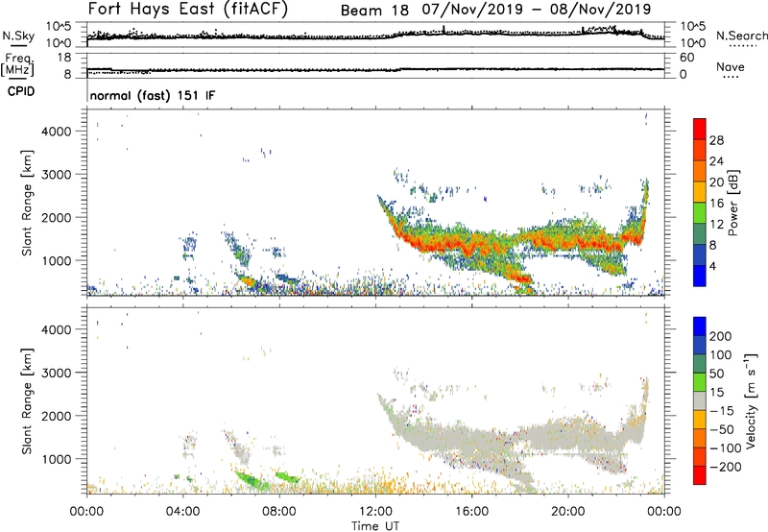Click the '16:00' time axis label
768x532 pixels.
(x=471, y=512)
